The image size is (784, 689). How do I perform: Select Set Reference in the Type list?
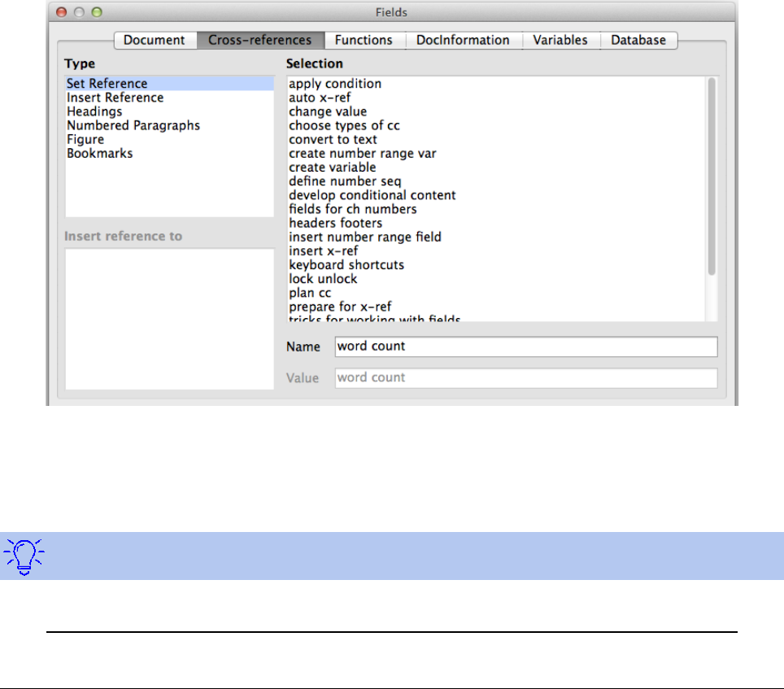tap(169, 84)
